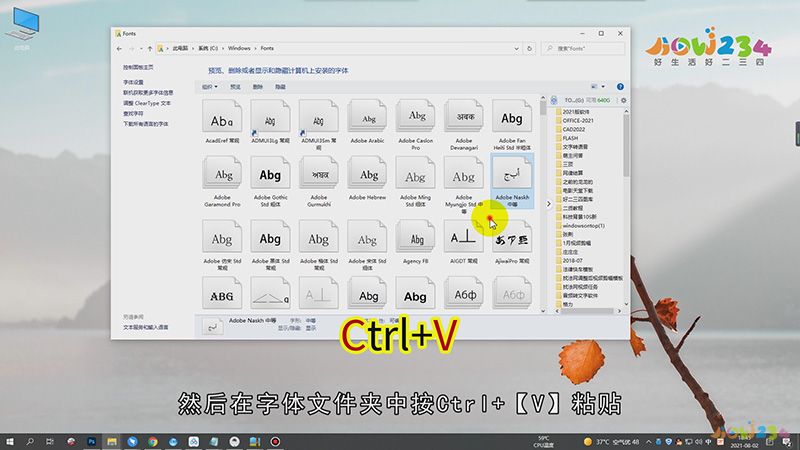Click the Windows breadcrumb segment

239,48
